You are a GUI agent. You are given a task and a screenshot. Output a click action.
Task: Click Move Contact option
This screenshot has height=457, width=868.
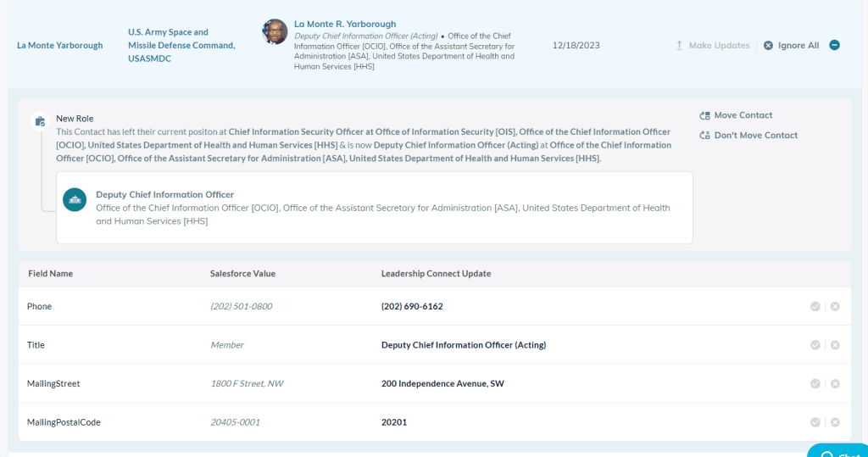[x=736, y=115]
